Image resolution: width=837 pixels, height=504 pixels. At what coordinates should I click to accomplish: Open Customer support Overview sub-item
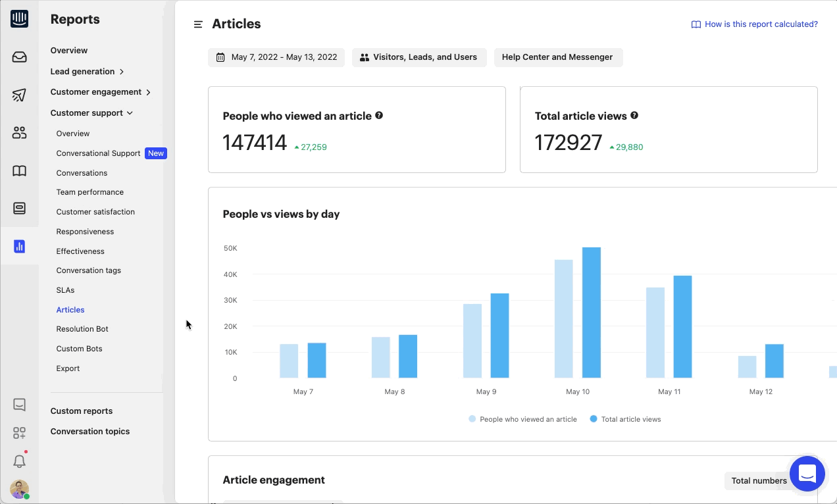[x=73, y=134]
